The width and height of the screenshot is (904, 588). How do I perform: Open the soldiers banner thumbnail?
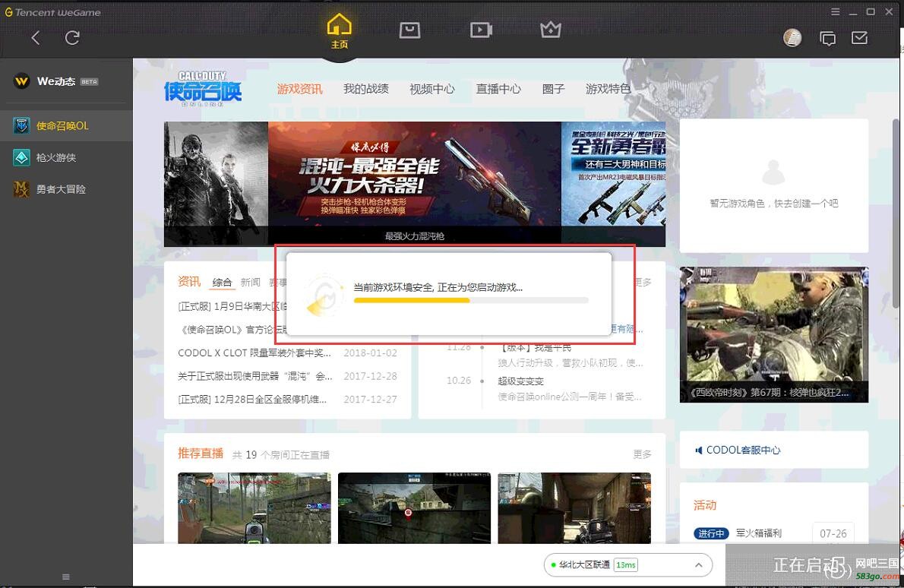coord(217,184)
